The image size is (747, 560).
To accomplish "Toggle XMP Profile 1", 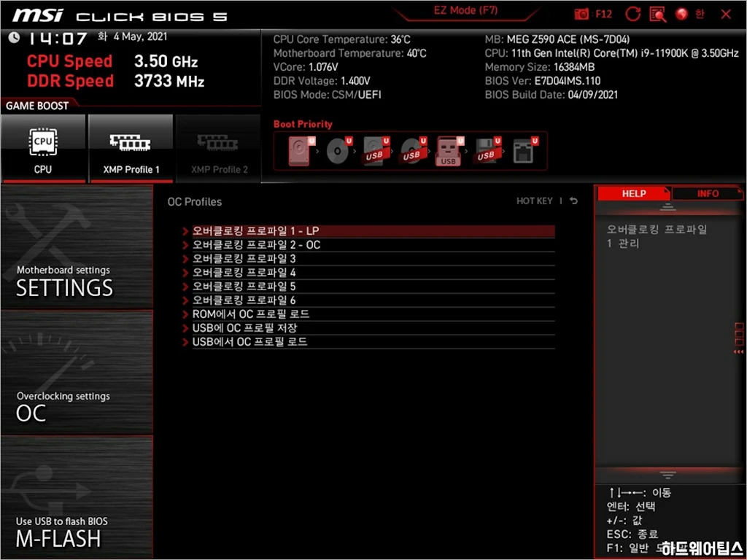I will coord(131,149).
